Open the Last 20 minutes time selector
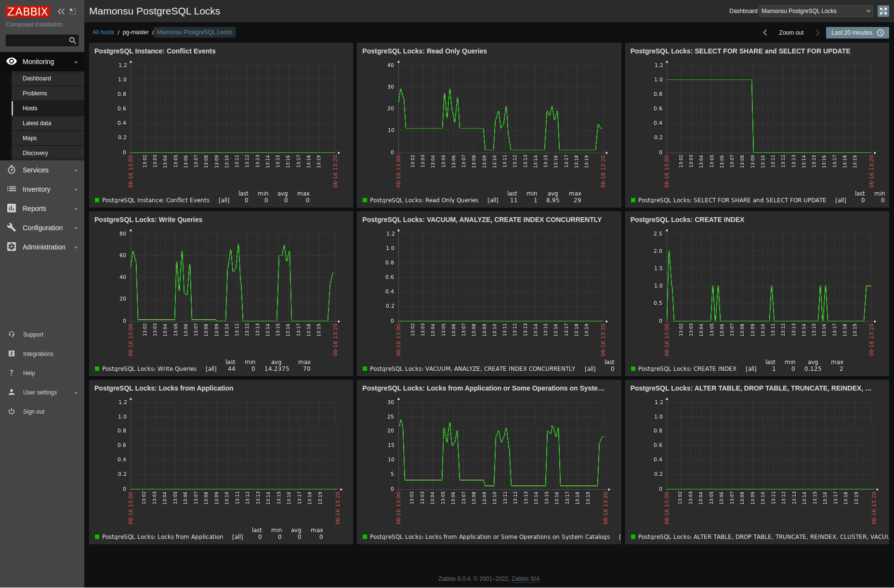This screenshot has width=894, height=588. coord(857,33)
